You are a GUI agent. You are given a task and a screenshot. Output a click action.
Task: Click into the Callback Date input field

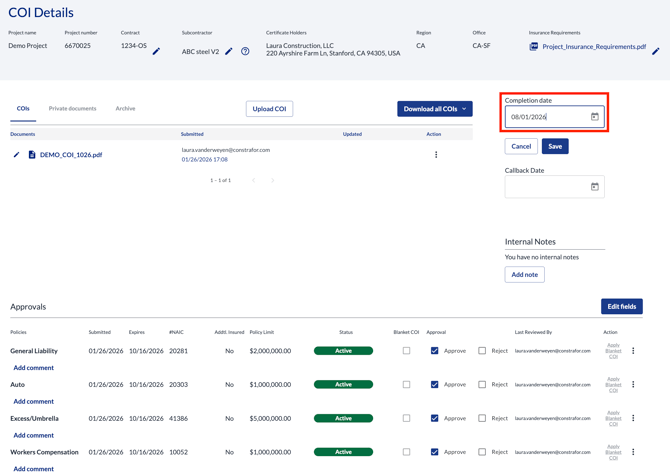545,187
